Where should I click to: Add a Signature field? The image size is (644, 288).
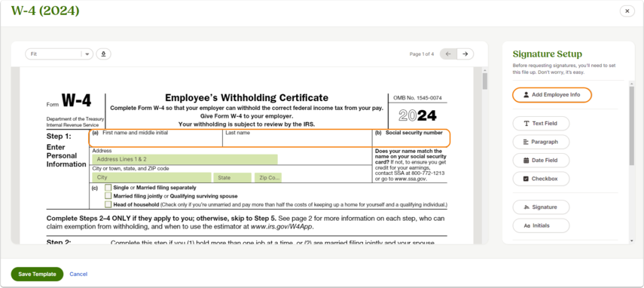pos(541,207)
